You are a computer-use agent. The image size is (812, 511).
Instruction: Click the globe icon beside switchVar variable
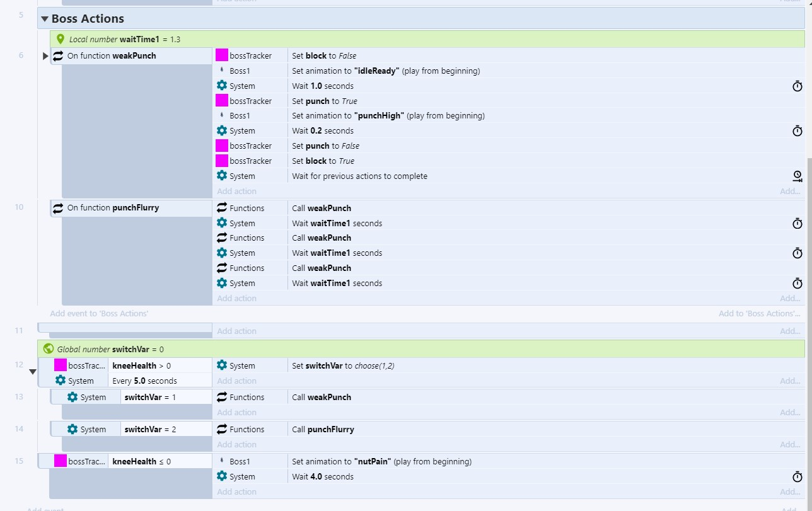[x=49, y=348]
